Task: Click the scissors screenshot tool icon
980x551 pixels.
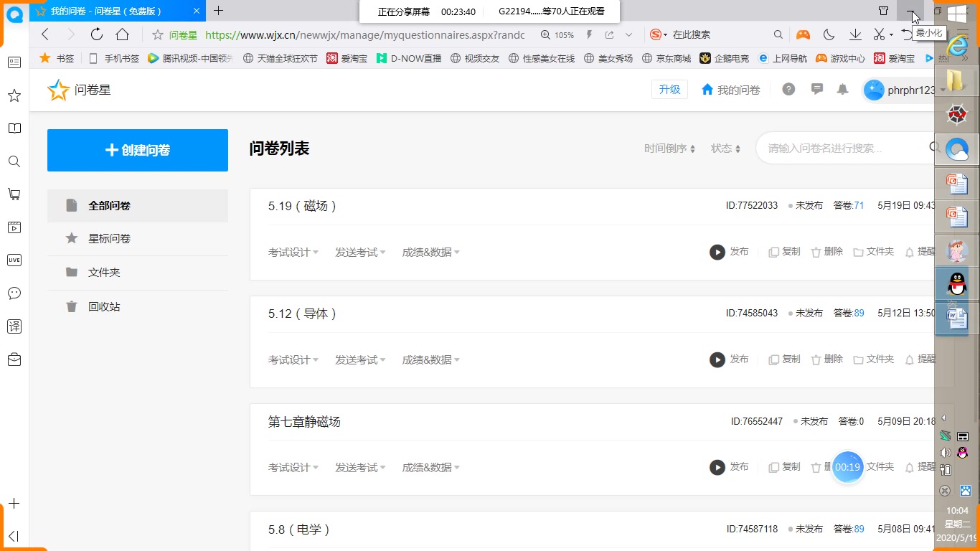Action: (x=879, y=34)
